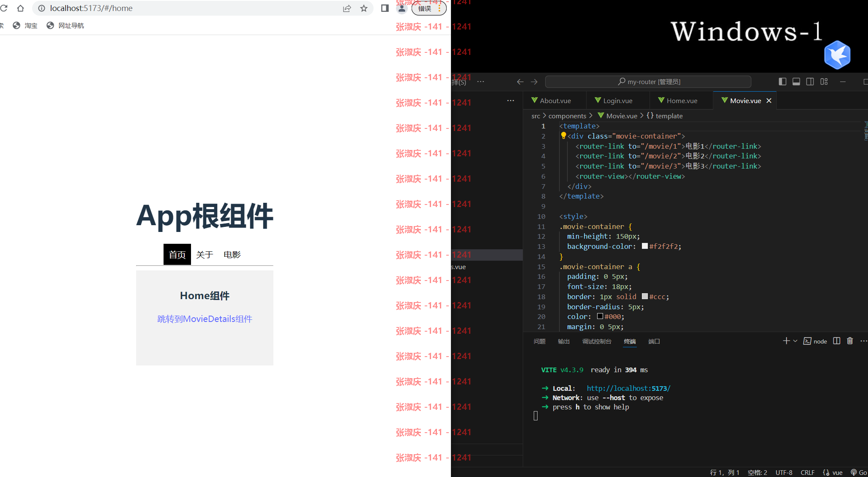Open the 输出 panel tab

(x=564, y=341)
